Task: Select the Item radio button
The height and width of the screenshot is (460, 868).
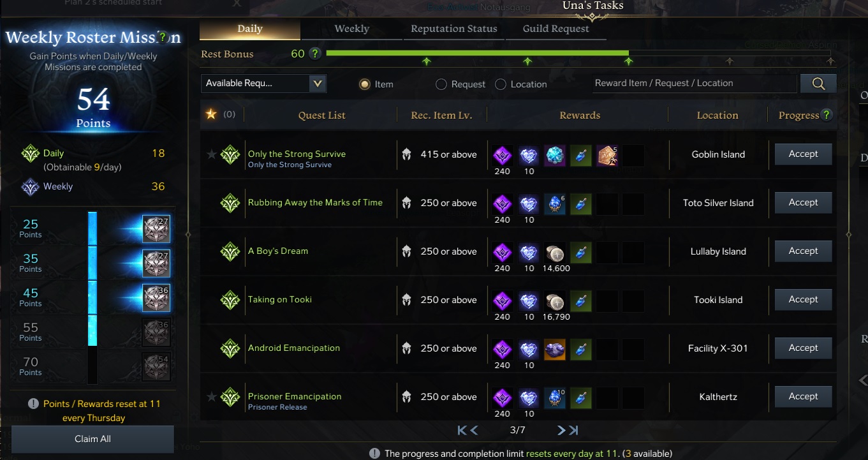Action: pyautogui.click(x=365, y=84)
